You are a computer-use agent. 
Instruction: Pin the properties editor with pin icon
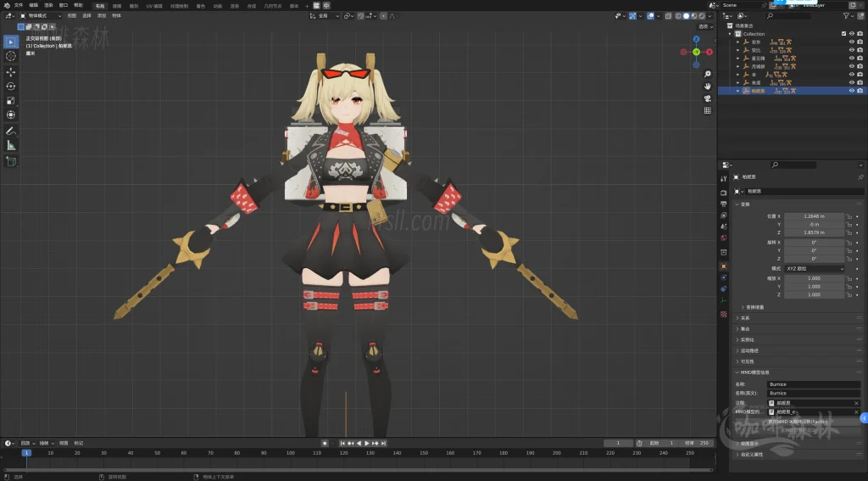tap(860, 176)
